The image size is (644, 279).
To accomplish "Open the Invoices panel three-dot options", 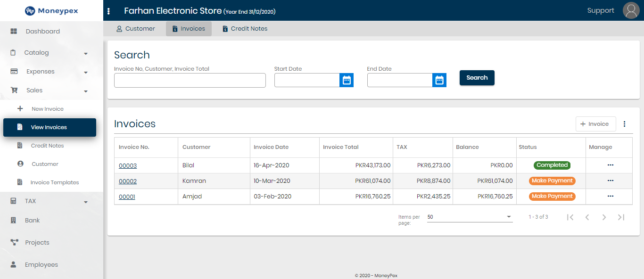I will 625,124.
